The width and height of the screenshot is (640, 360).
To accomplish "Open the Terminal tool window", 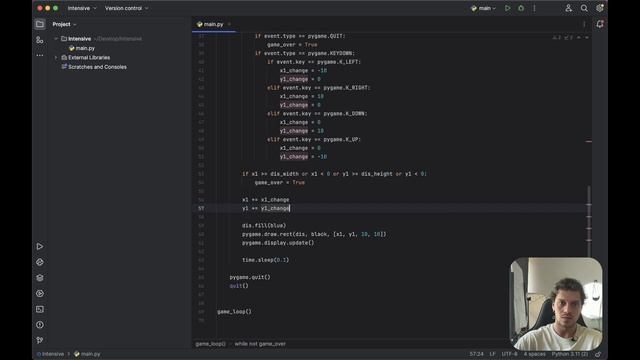I will (x=40, y=309).
